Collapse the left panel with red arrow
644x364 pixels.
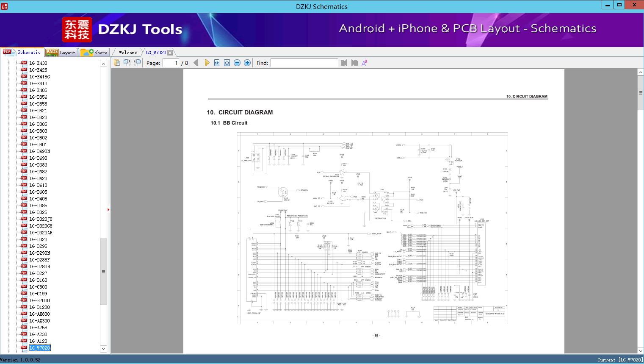tap(108, 210)
